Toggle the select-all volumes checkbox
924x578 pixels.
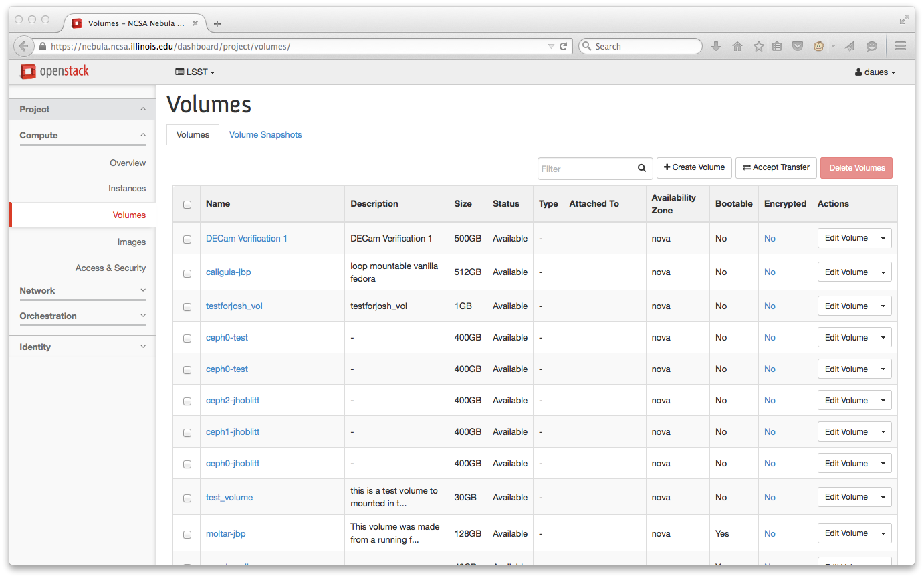point(187,205)
